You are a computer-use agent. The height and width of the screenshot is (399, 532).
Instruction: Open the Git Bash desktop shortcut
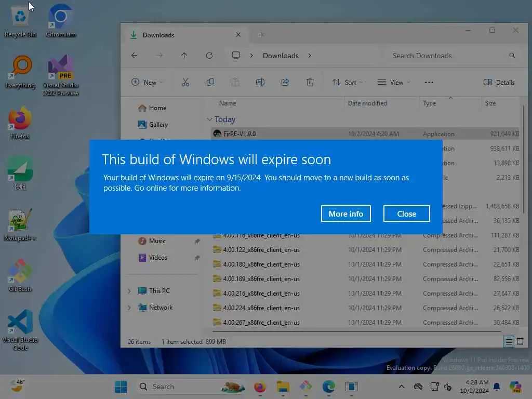point(20,275)
